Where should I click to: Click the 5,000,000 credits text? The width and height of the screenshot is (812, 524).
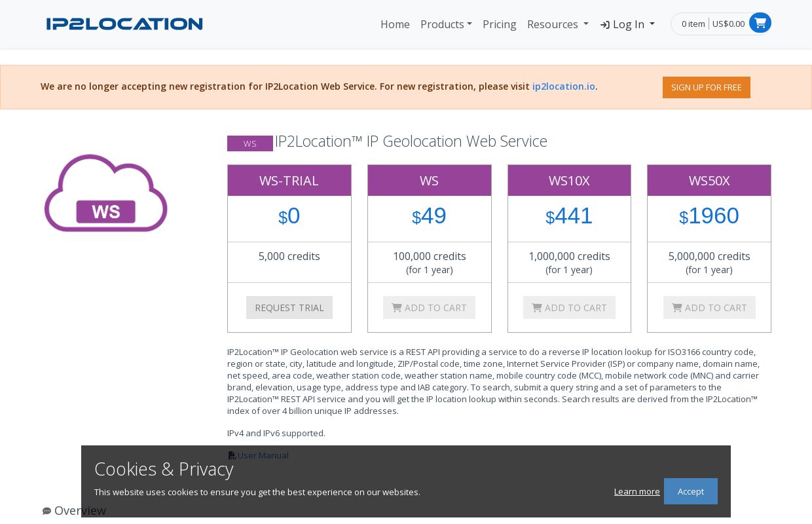709,256
